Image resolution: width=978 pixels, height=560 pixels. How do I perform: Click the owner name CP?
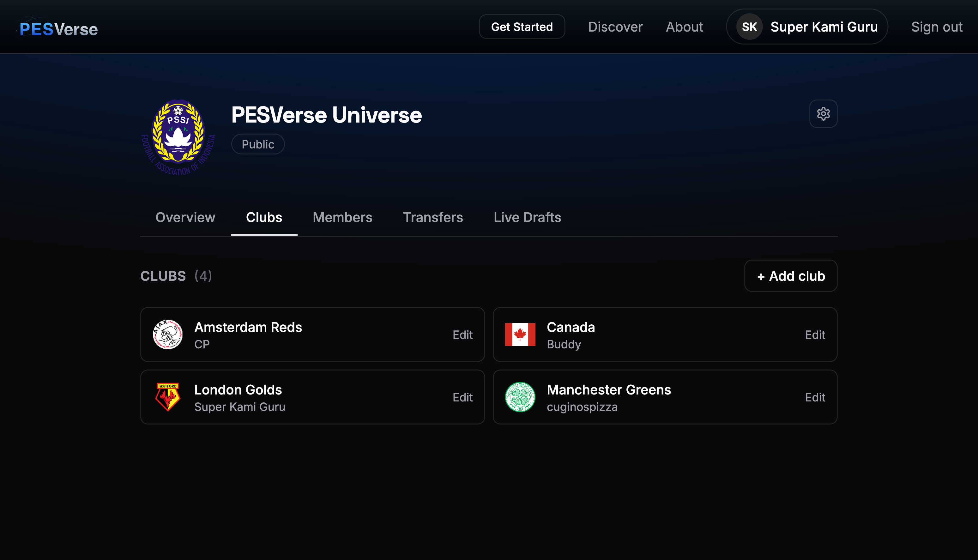tap(202, 344)
